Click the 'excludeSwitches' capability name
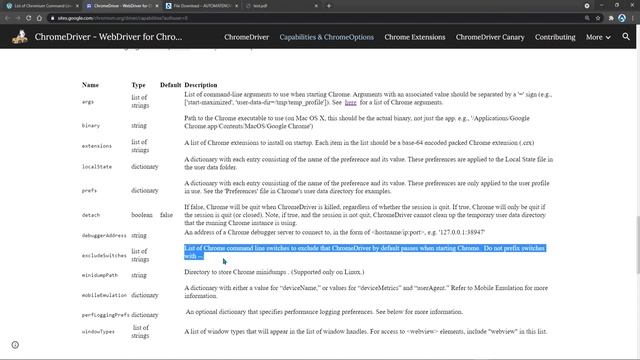 click(x=104, y=256)
